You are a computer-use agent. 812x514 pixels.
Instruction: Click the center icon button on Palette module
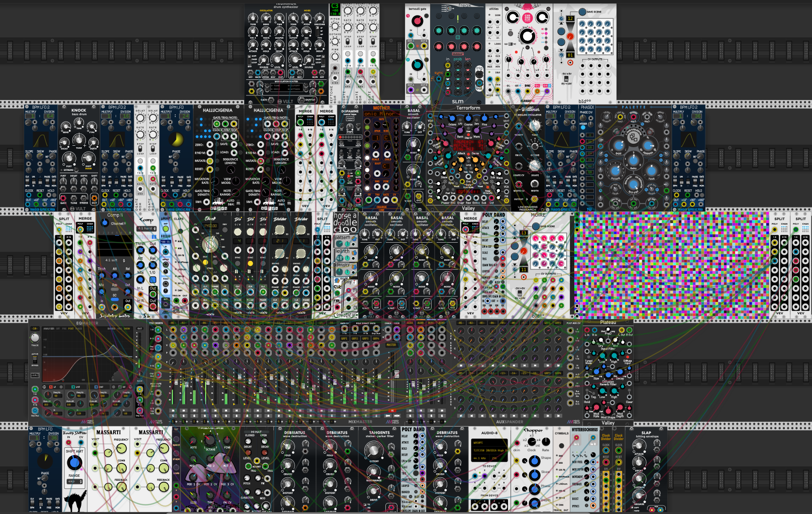click(x=633, y=136)
